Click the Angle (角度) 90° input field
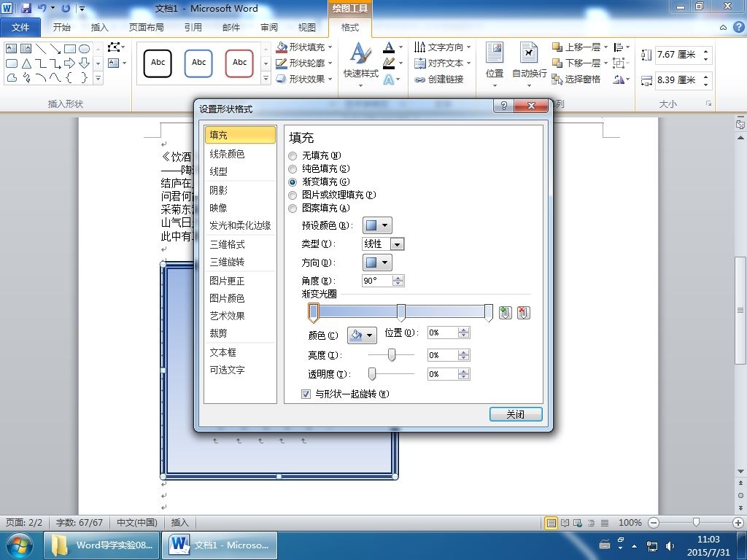Screen dimensions: 747x560 click(377, 281)
